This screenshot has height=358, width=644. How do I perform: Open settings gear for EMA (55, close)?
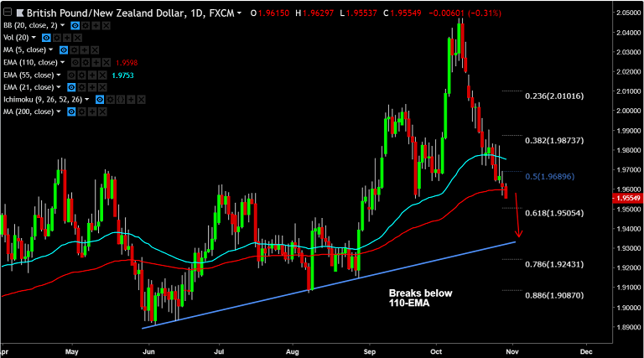pyautogui.click(x=81, y=75)
